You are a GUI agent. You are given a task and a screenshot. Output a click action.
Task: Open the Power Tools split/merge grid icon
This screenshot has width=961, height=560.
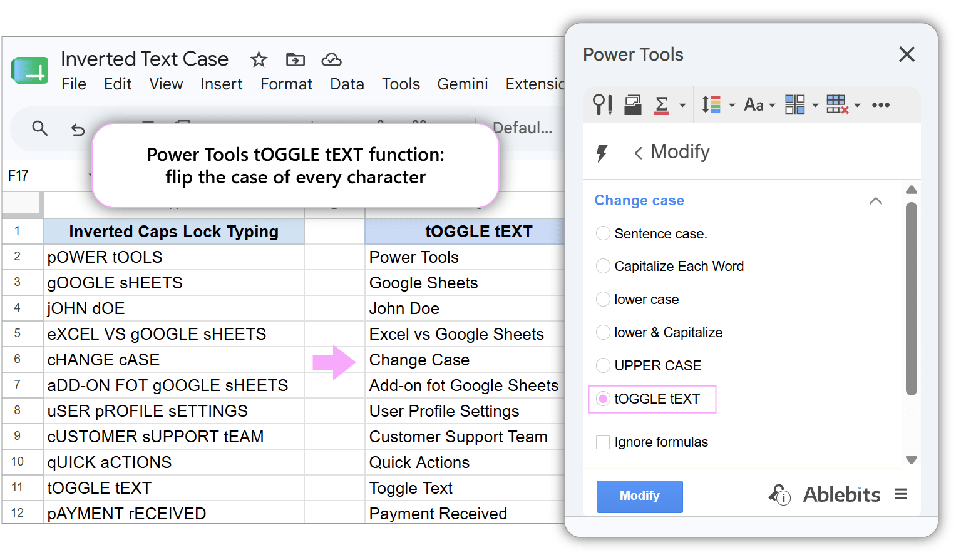coord(795,104)
